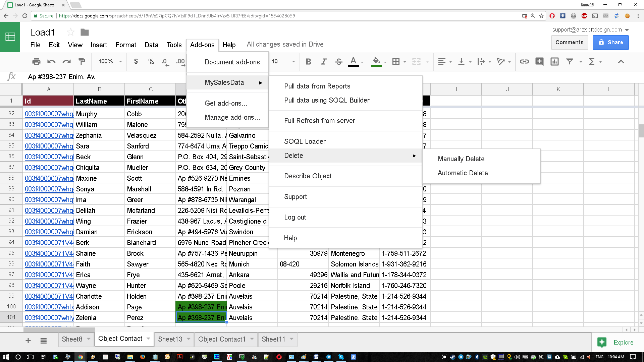The image size is (644, 362).
Task: Choose Manually Delete from Delete submenu
Action: [461, 159]
